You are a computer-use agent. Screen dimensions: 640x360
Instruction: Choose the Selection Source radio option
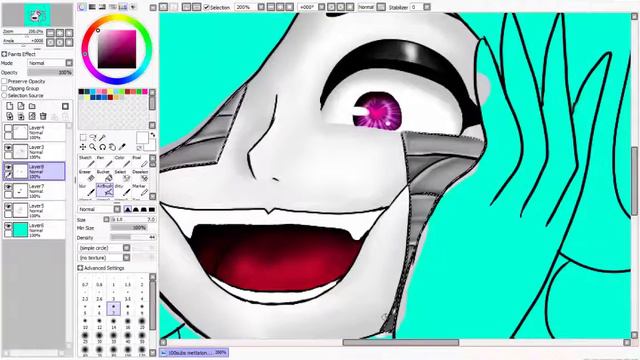click(x=4, y=95)
